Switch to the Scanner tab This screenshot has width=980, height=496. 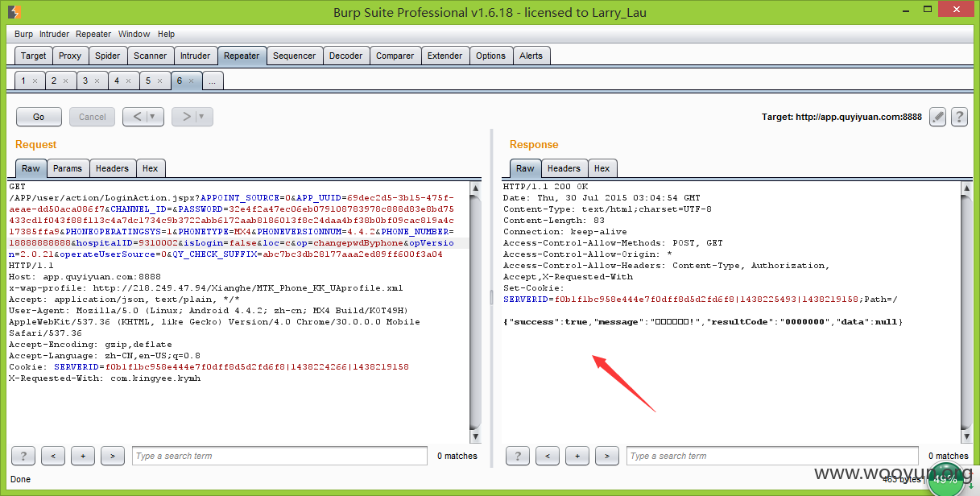tap(151, 56)
